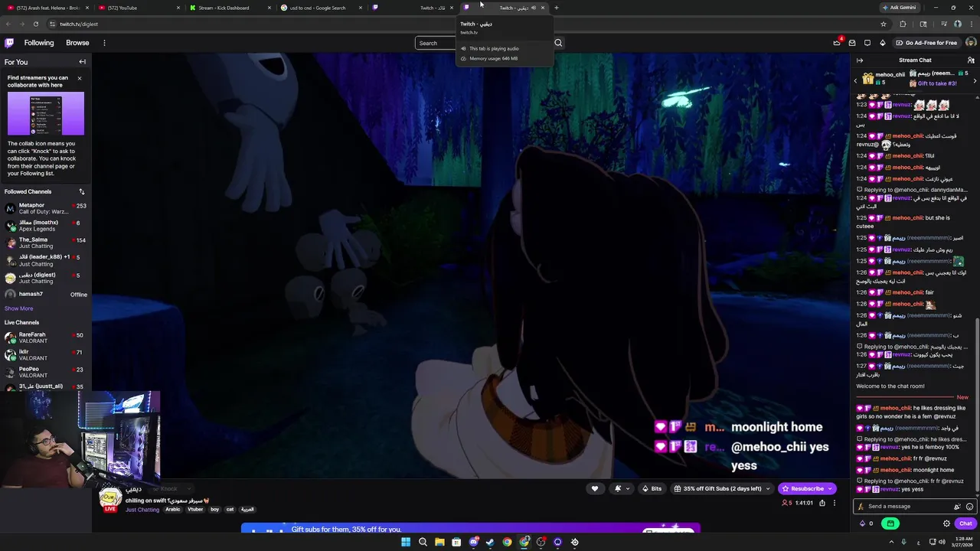Open the three-dot more menu beside Browse
980x551 pixels.
point(104,43)
